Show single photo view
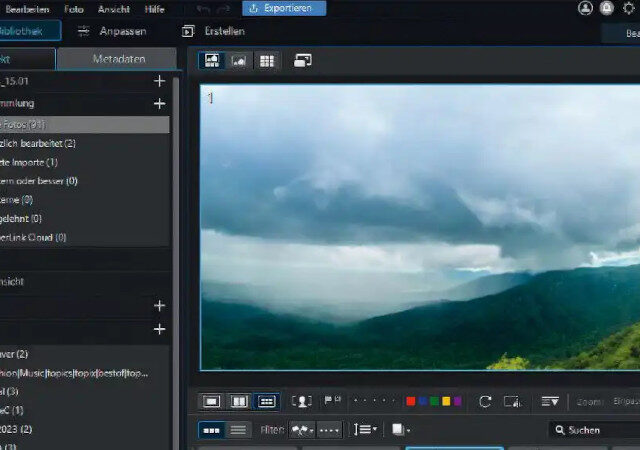The image size is (640, 450). coord(211,401)
